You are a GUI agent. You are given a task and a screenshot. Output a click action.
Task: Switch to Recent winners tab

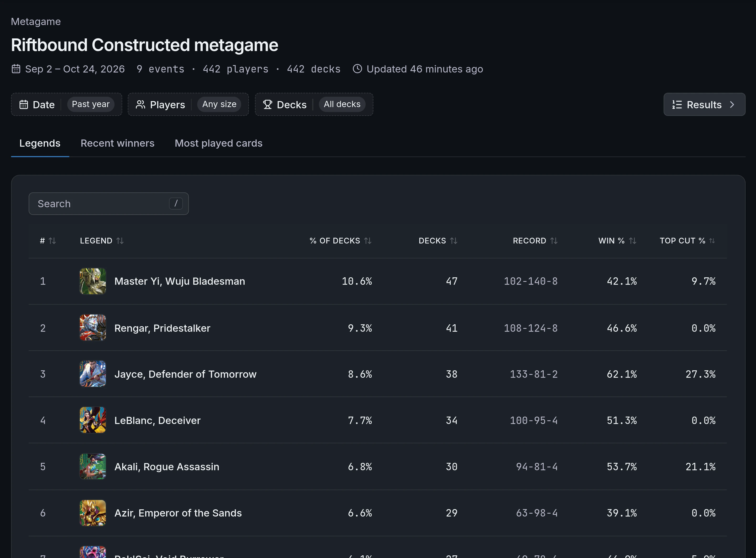(117, 143)
